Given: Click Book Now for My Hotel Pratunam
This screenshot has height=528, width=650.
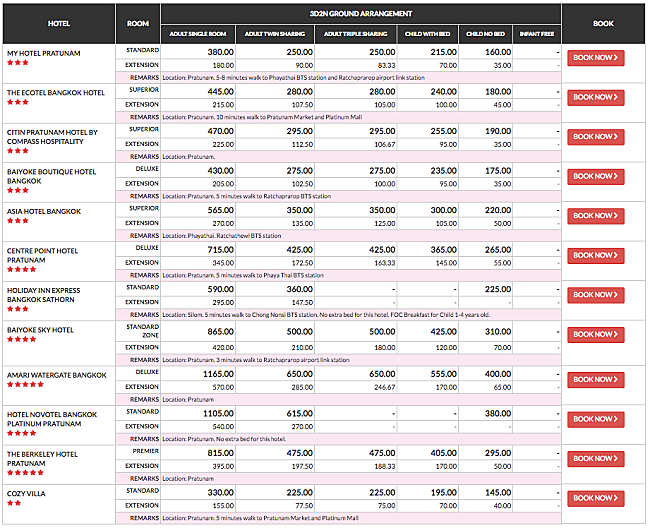Looking at the screenshot, I should click(596, 58).
